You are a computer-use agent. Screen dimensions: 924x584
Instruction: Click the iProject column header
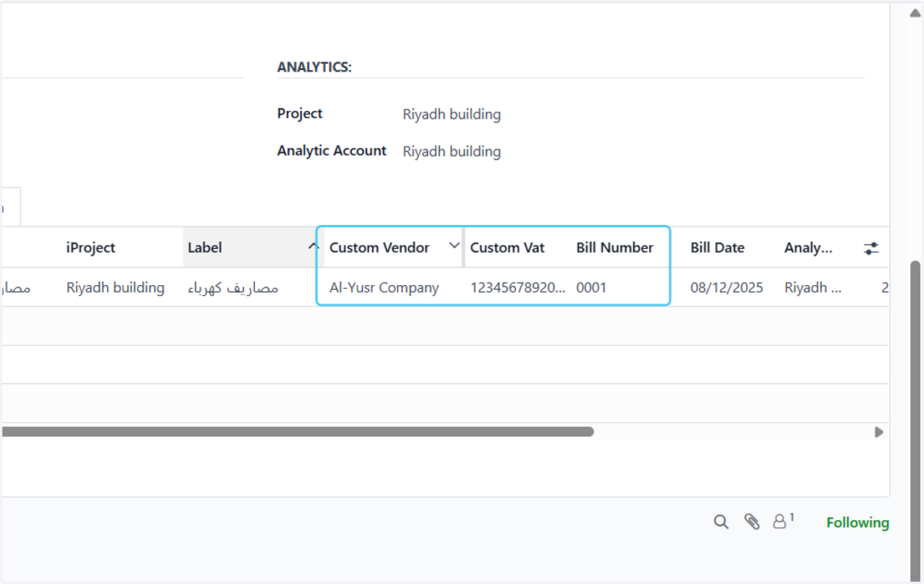coord(91,247)
